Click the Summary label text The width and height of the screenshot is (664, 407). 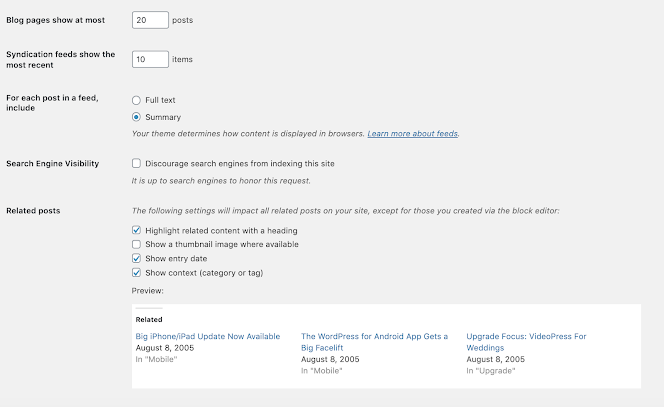tap(163, 117)
